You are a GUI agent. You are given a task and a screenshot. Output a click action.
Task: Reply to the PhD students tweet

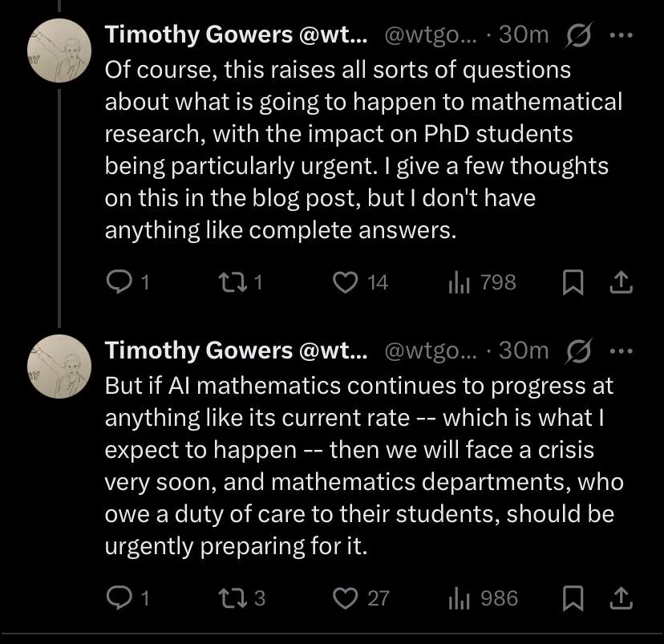pyautogui.click(x=128, y=282)
